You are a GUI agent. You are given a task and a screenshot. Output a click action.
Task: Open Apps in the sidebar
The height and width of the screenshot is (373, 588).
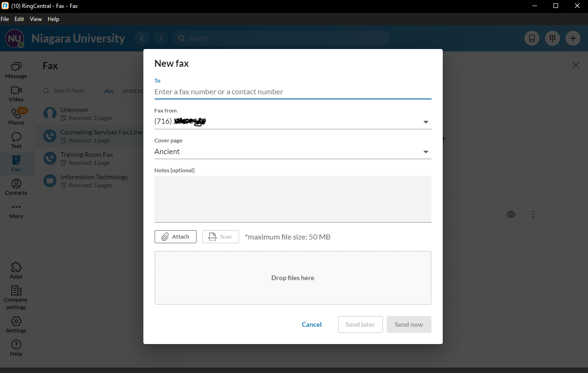click(x=16, y=270)
